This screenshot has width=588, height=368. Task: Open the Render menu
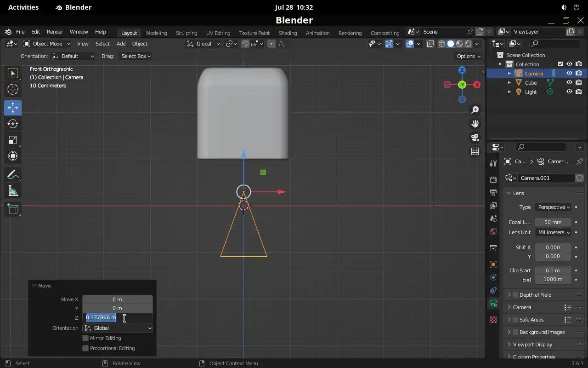click(55, 32)
